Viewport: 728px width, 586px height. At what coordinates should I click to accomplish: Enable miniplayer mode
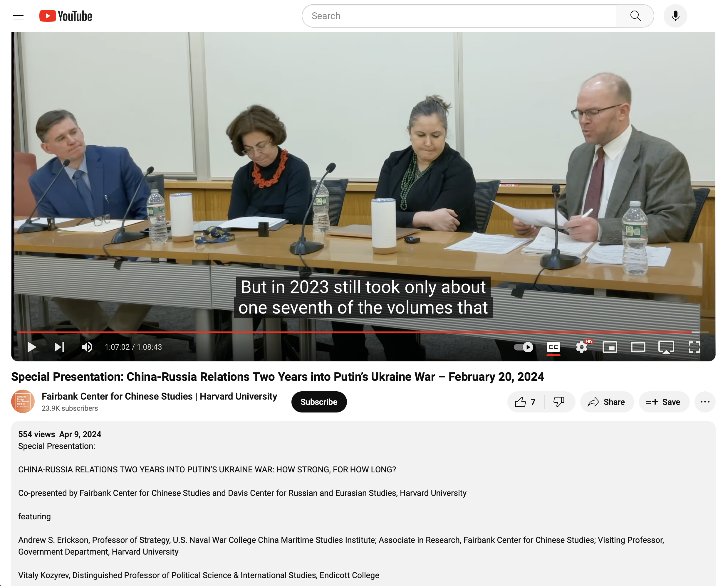pos(610,347)
